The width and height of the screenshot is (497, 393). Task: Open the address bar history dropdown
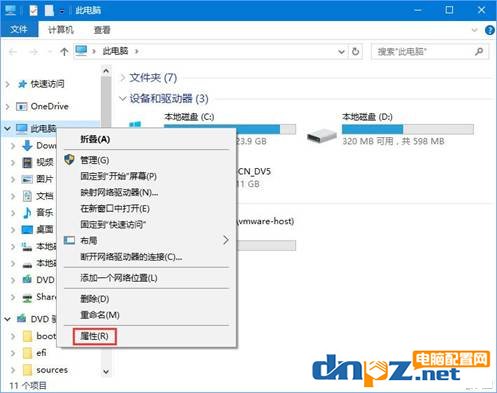[341, 52]
